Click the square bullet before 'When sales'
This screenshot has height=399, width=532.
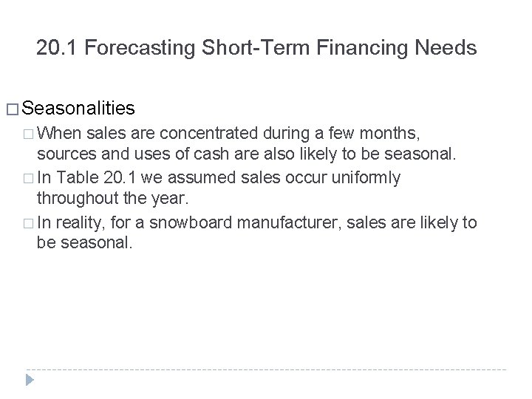pos(28,134)
